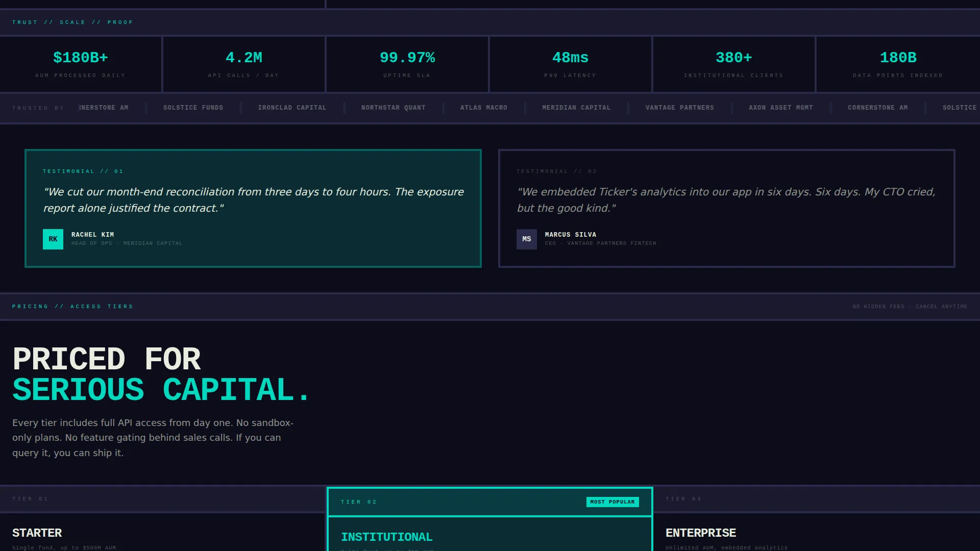Click Head of Ops · Meridian Capital text
The image size is (980, 551).
click(x=127, y=243)
